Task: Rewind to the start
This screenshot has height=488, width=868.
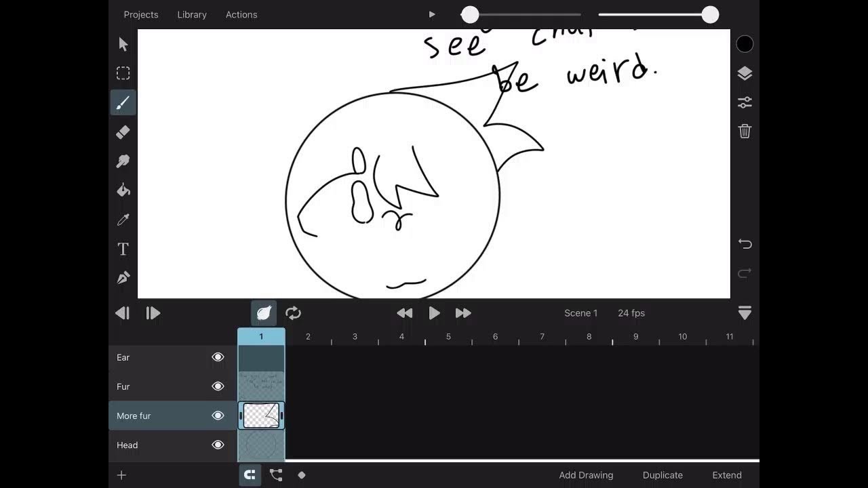Action: coord(405,313)
